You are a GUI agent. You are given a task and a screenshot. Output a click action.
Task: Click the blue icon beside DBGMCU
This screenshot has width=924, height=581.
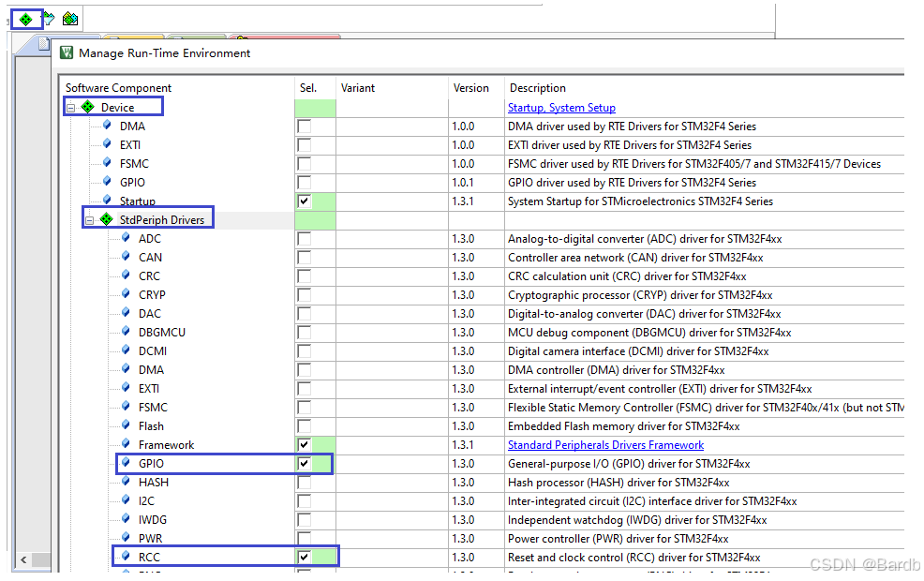point(126,331)
